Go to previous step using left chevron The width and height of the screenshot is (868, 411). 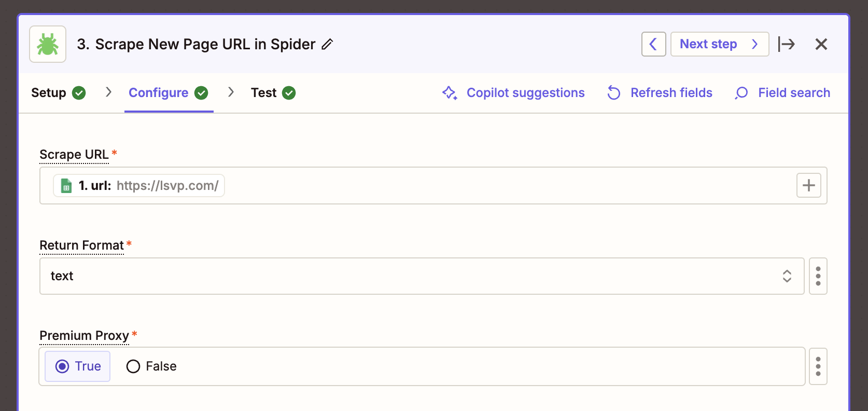pos(653,44)
